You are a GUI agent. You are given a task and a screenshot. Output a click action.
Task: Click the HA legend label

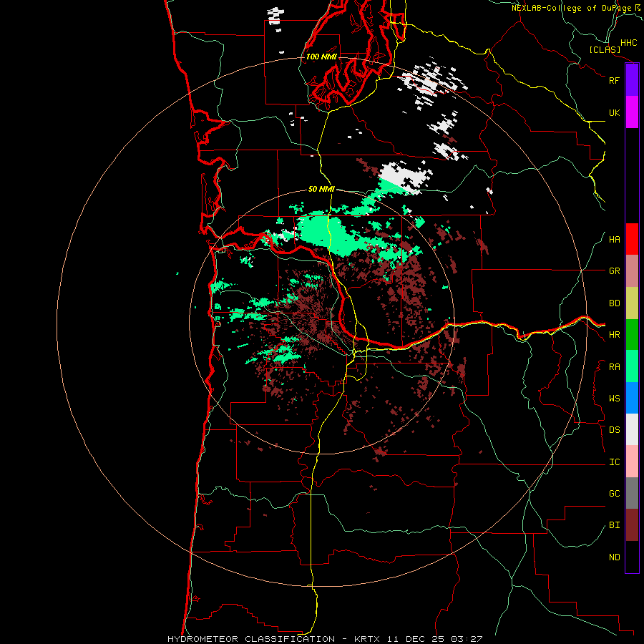614,240
